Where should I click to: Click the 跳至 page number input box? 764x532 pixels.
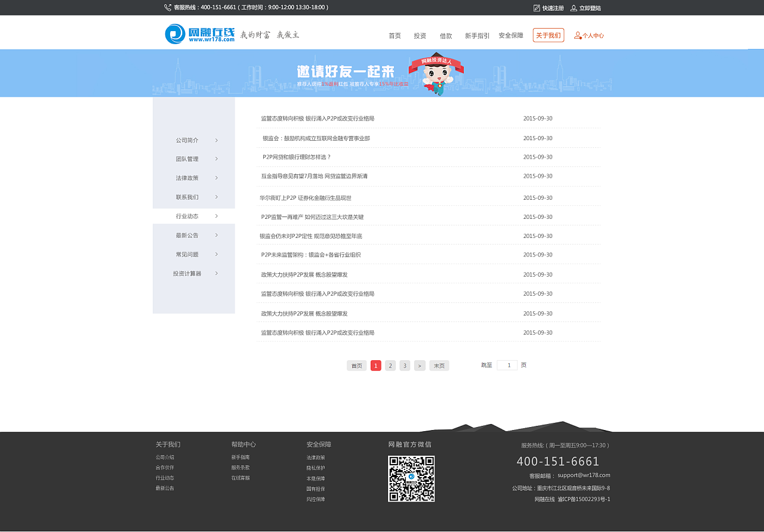(x=508, y=364)
